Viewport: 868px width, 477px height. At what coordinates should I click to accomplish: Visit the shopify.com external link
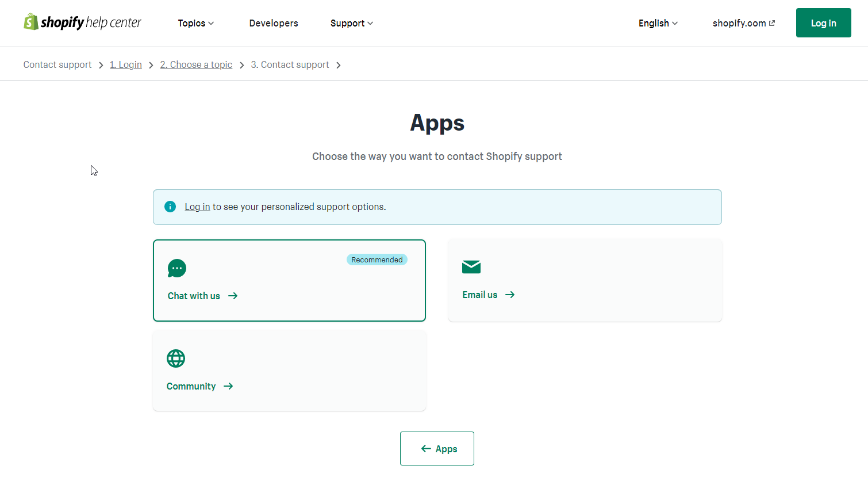[743, 23]
